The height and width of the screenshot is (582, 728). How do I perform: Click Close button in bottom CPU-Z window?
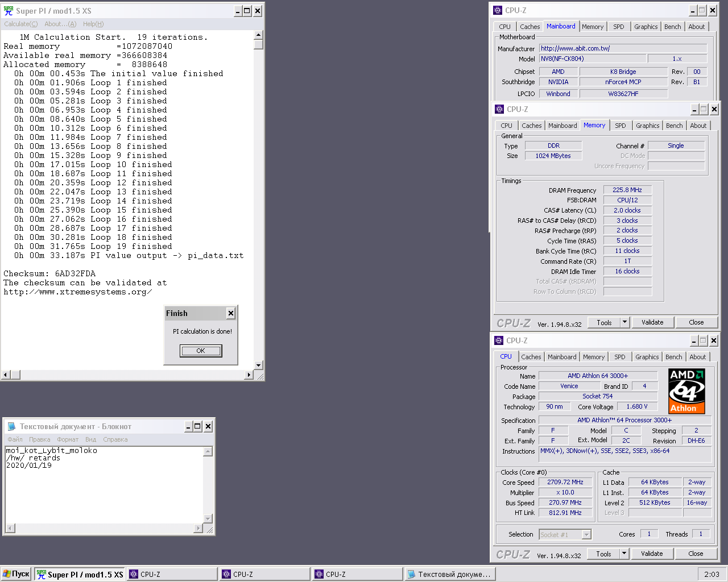[696, 554]
